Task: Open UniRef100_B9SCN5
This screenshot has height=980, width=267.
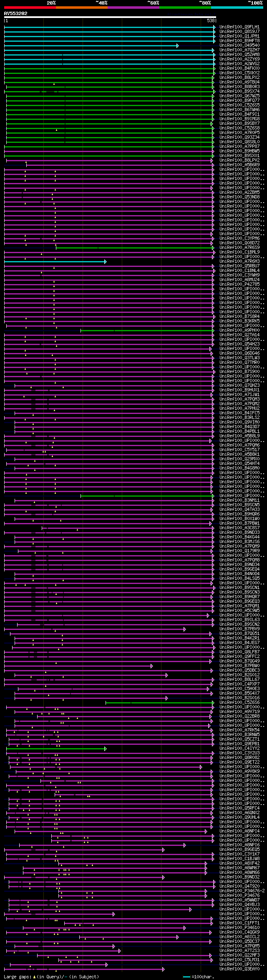Action: (x=239, y=505)
